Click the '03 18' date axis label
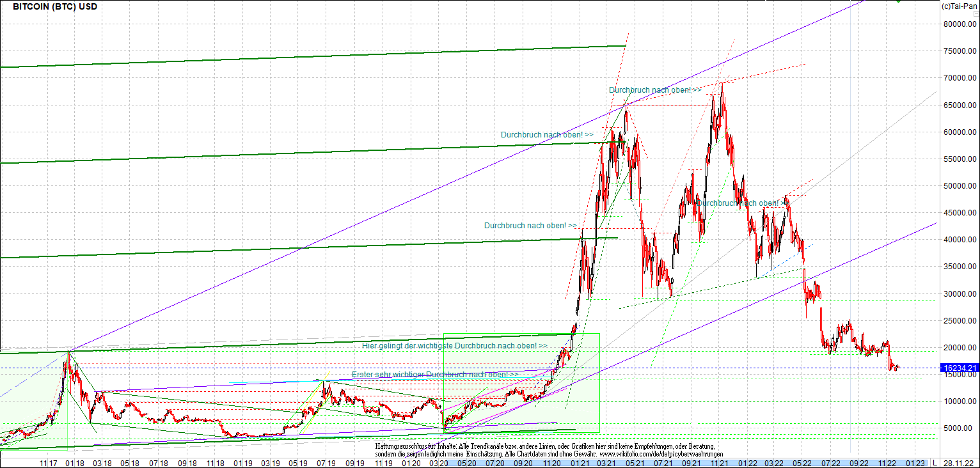 pos(102,463)
